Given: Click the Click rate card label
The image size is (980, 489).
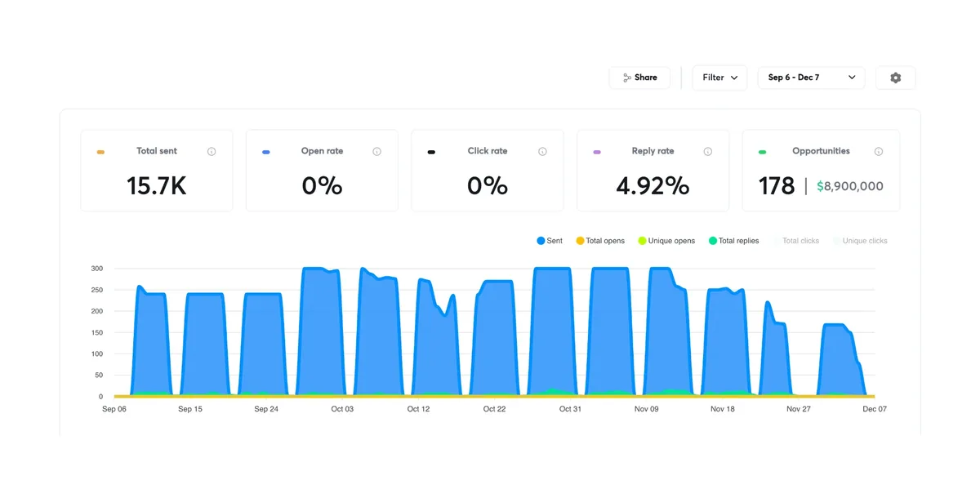Looking at the screenshot, I should click(488, 151).
